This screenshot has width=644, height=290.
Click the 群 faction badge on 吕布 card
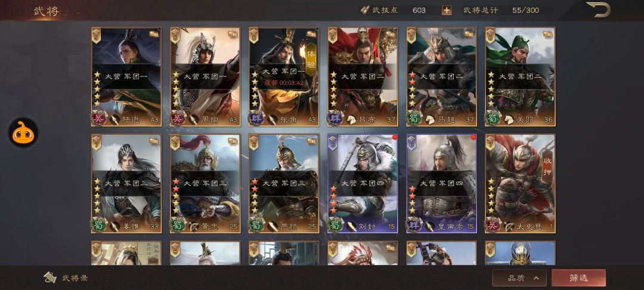point(335,118)
